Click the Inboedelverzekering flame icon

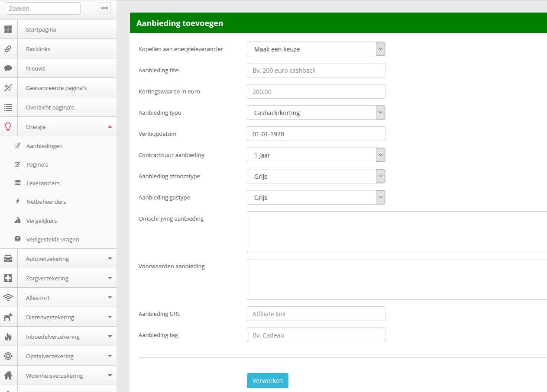8,337
